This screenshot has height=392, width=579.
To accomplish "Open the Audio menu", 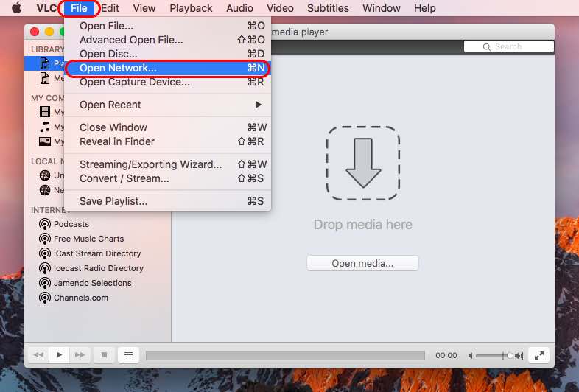I will click(x=239, y=8).
